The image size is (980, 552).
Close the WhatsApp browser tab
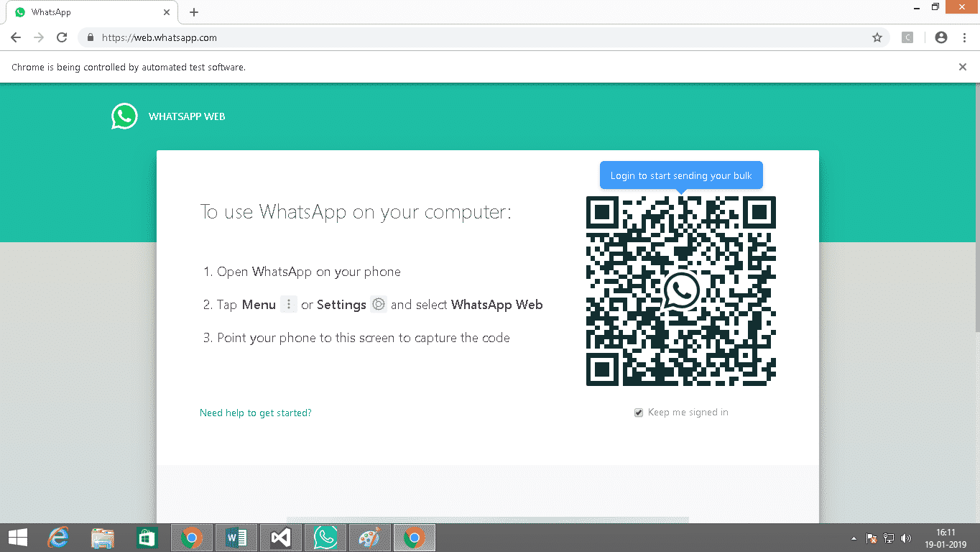(167, 12)
